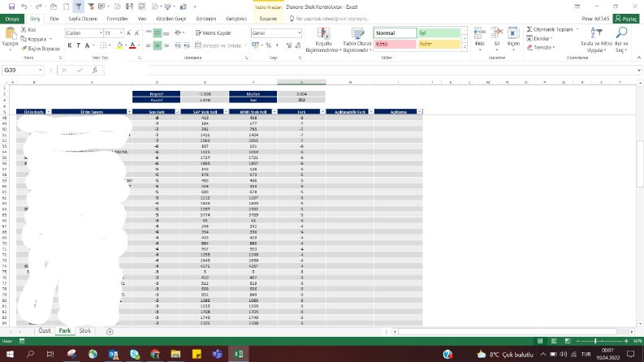The height and width of the screenshot is (362, 644).
Task: Undo last action with the Undo arrow
Action: click(x=24, y=6)
